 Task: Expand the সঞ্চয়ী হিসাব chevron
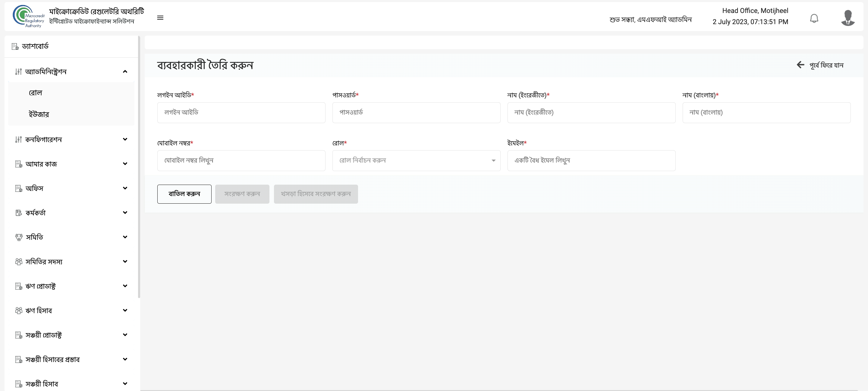click(x=125, y=383)
